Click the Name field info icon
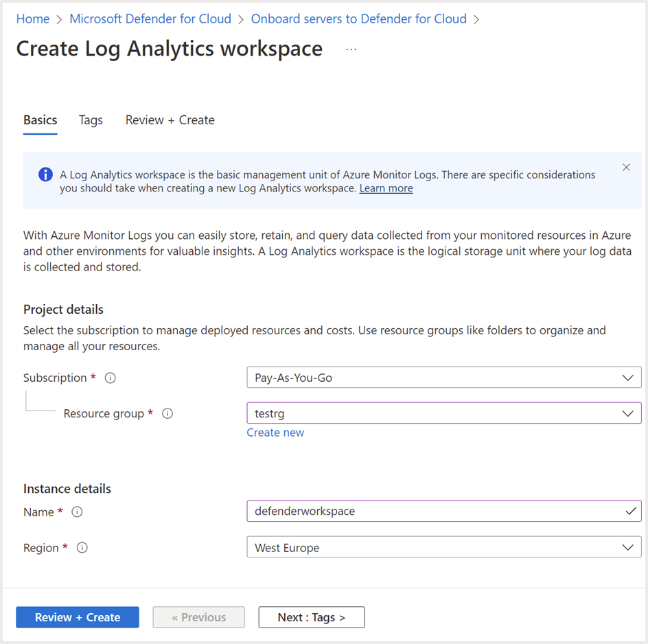This screenshot has width=648, height=644. tap(78, 512)
